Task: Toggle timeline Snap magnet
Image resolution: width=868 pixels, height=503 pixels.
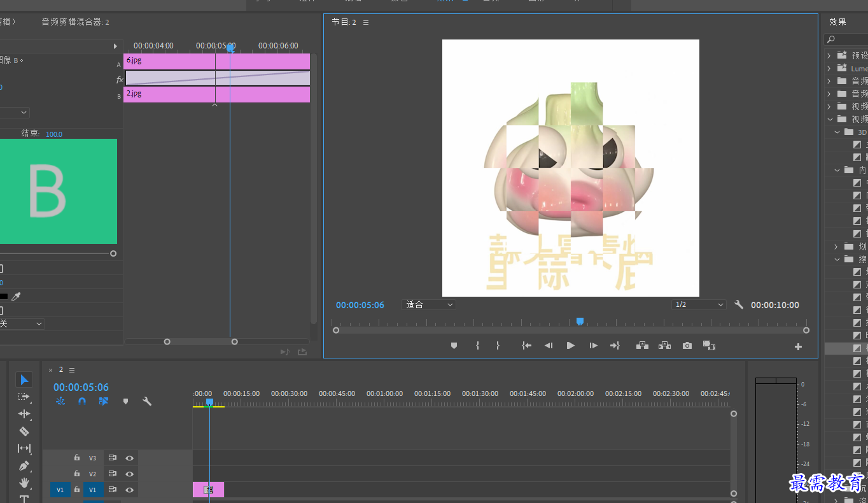Action: point(82,402)
